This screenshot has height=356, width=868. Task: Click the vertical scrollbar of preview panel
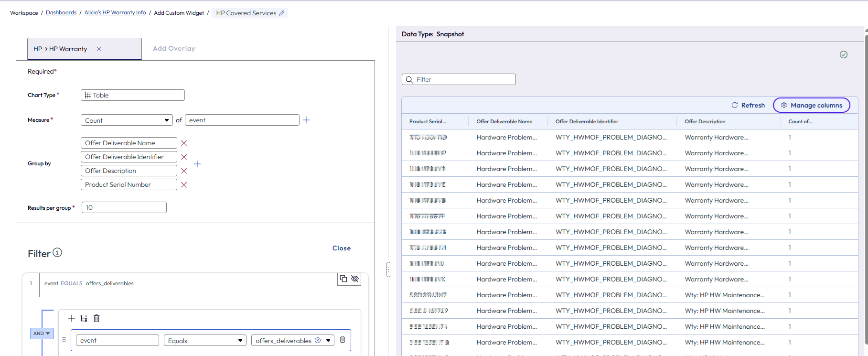[x=866, y=189]
